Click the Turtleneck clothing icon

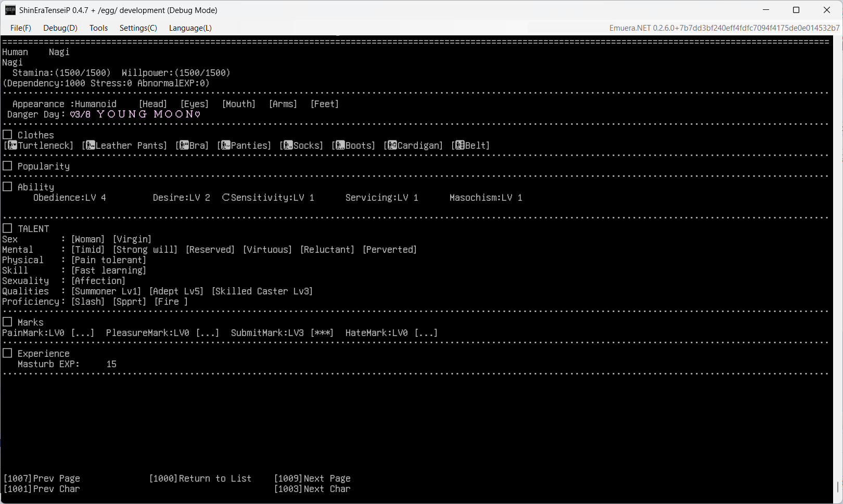pyautogui.click(x=12, y=145)
